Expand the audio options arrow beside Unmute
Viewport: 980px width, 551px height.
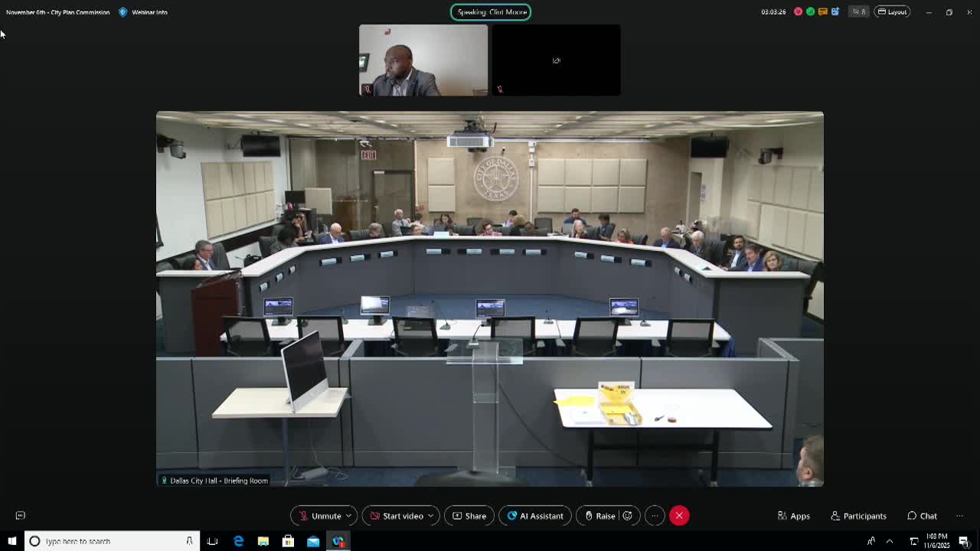pyautogui.click(x=348, y=516)
